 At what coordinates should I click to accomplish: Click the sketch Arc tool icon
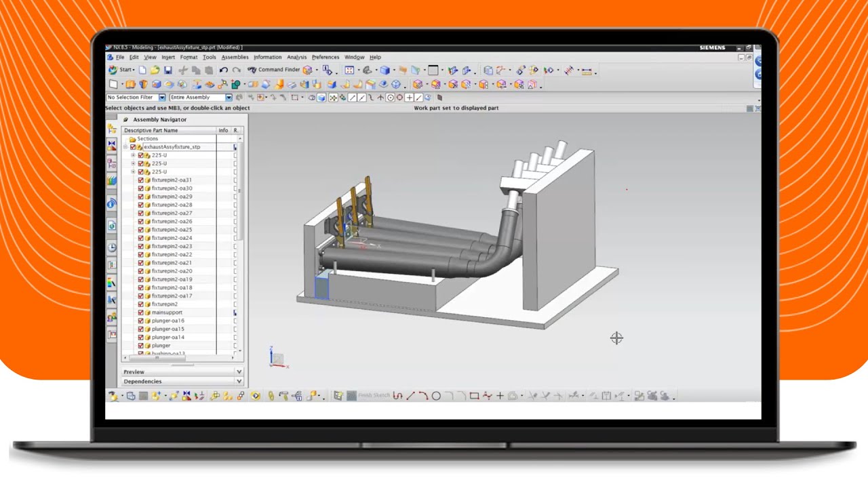tap(423, 396)
